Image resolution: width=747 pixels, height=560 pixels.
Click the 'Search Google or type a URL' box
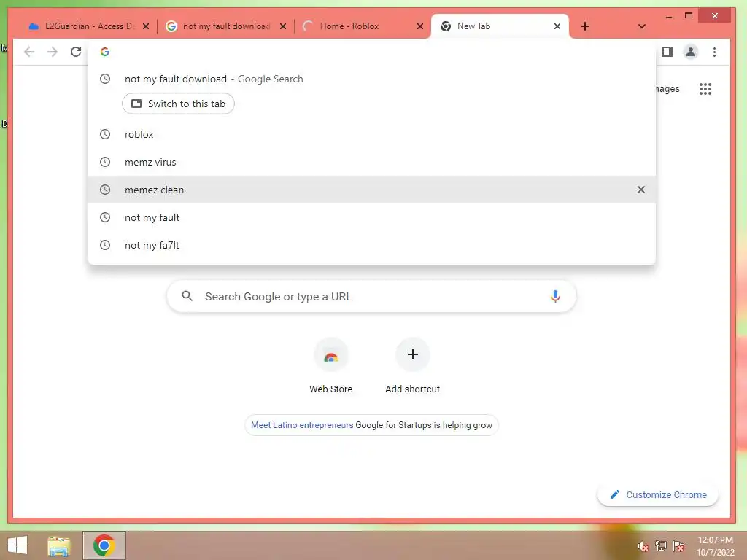point(371,296)
